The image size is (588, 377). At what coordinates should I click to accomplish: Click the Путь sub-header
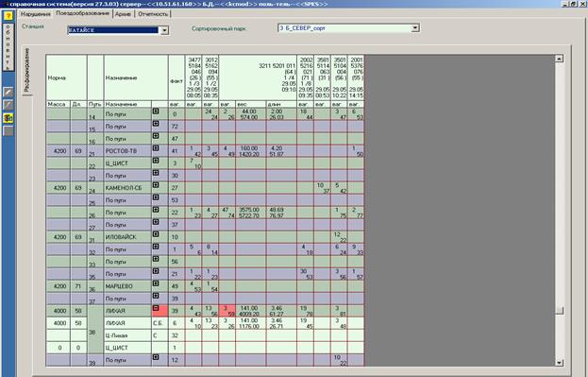tap(95, 104)
